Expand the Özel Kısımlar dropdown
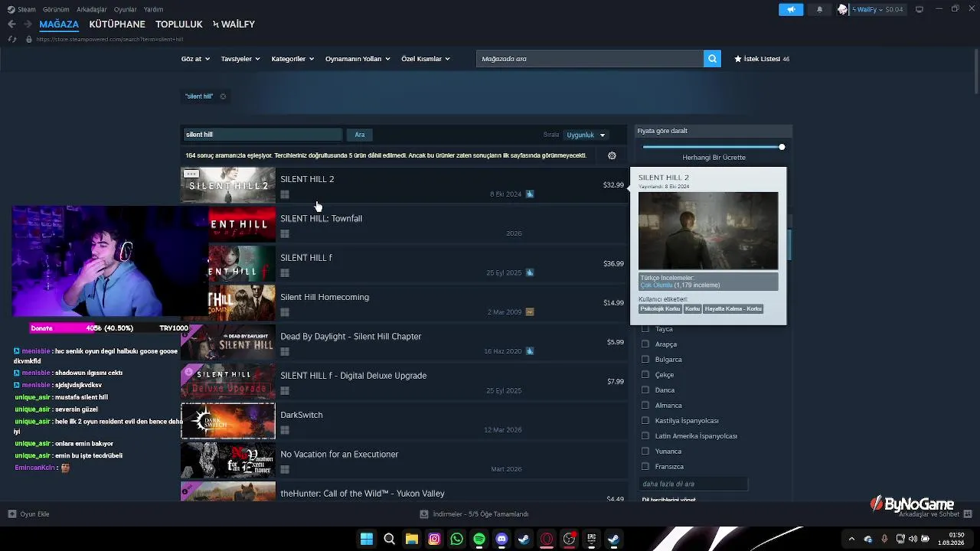The width and height of the screenshot is (980, 551). [426, 59]
